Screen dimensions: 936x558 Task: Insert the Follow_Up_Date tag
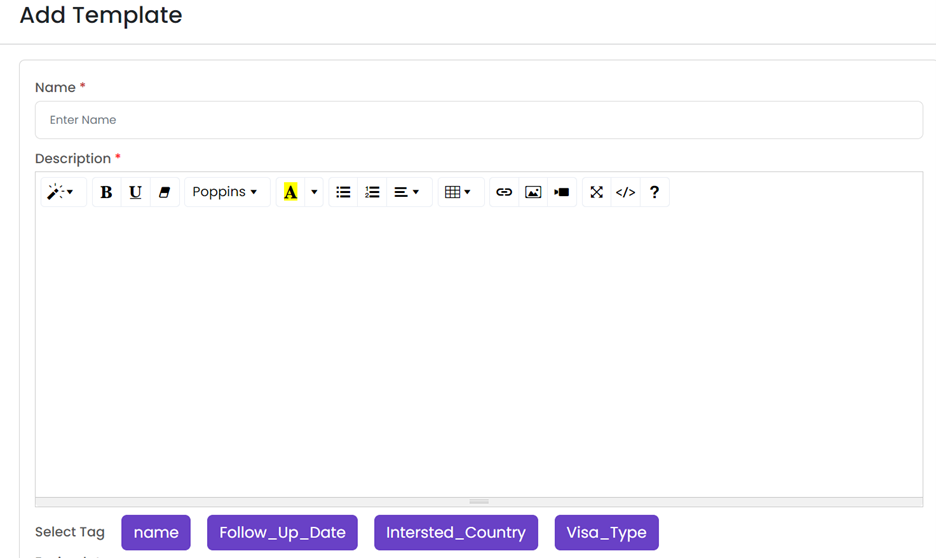click(x=282, y=532)
